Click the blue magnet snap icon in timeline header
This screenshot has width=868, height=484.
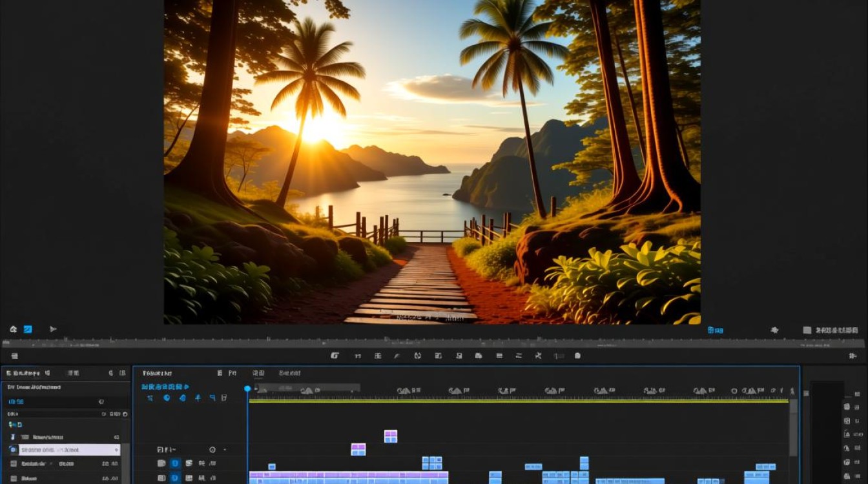tap(167, 398)
